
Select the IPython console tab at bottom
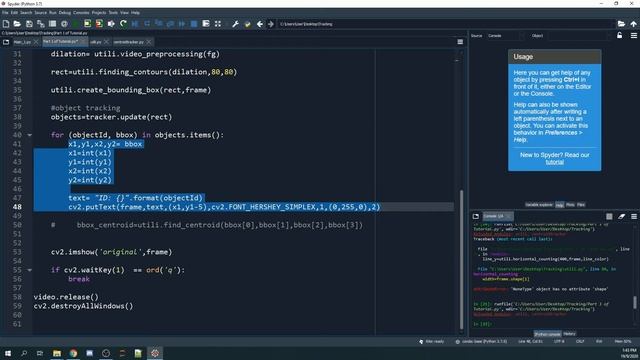coord(547,334)
